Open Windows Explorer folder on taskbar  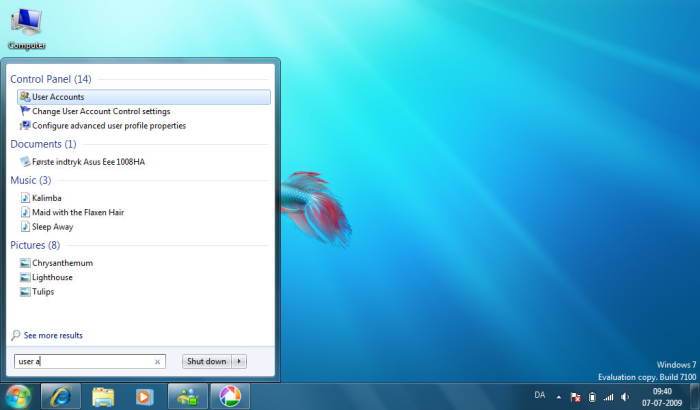tap(103, 396)
